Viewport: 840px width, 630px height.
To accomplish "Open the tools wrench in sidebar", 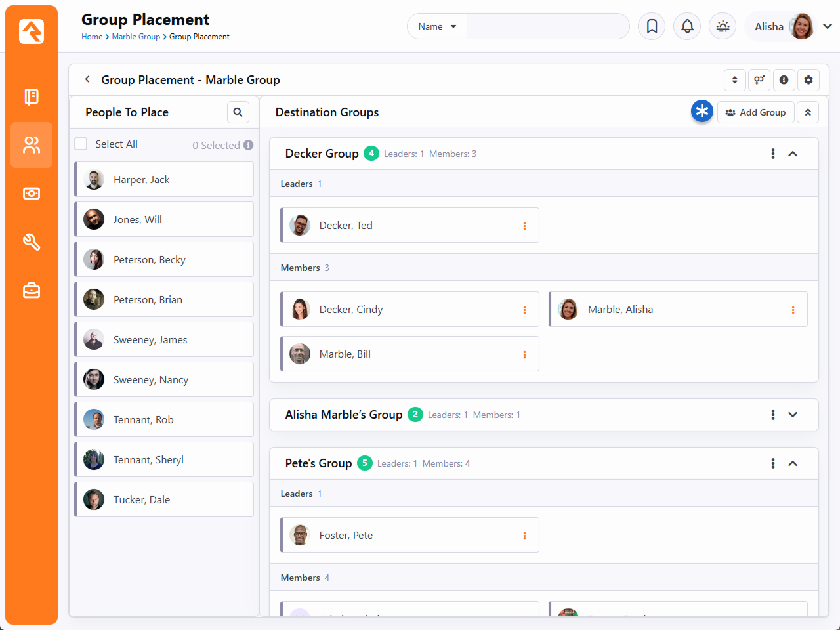I will [31, 242].
